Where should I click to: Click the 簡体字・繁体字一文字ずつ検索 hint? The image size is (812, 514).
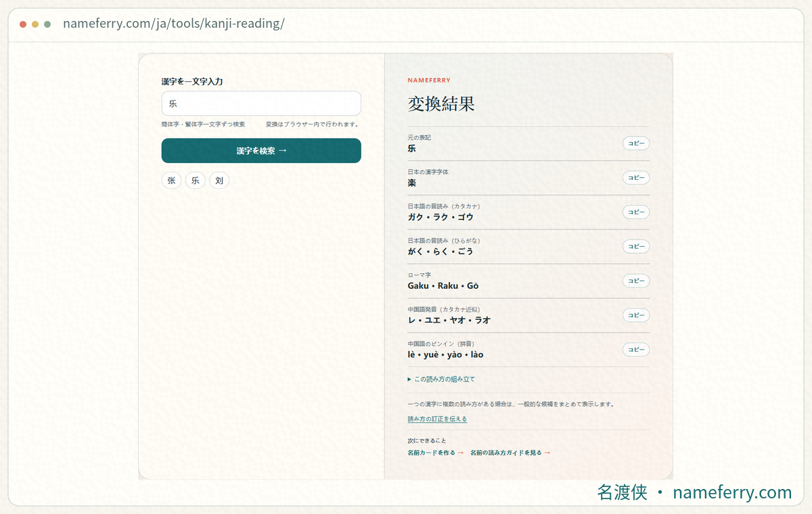203,124
